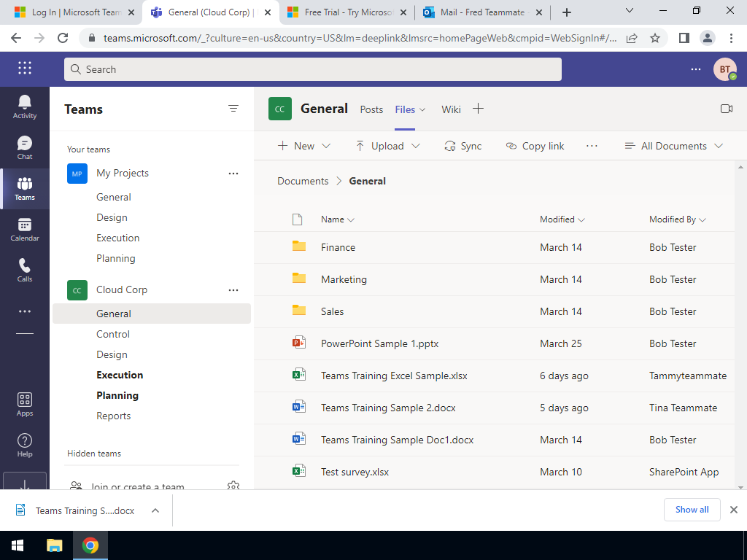
Task: Switch to the Posts tab
Action: [x=371, y=109]
